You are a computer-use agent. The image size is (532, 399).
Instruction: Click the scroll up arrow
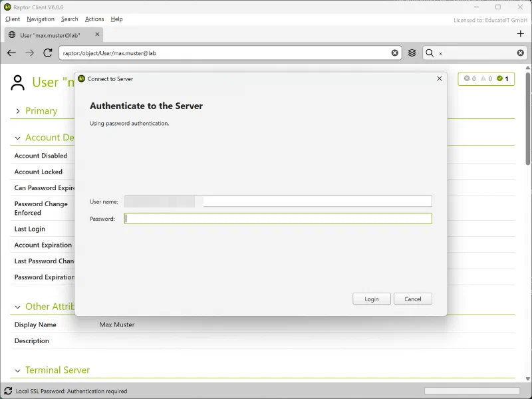pos(528,68)
